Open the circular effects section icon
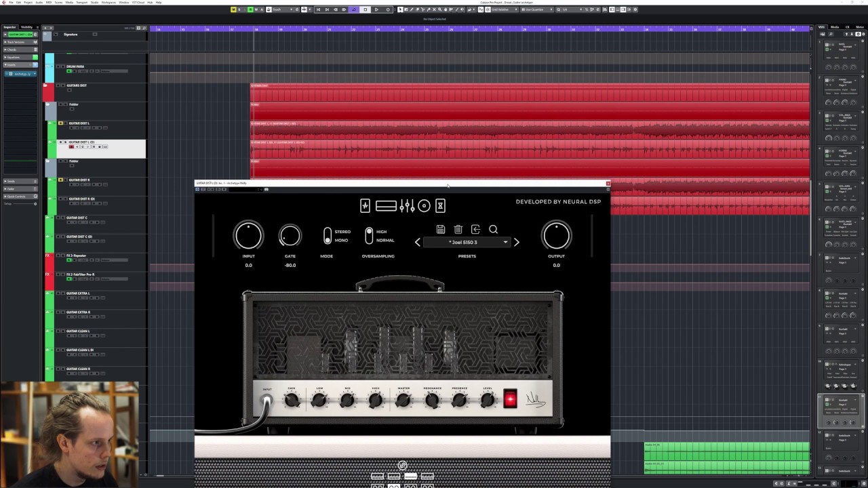 (x=424, y=205)
